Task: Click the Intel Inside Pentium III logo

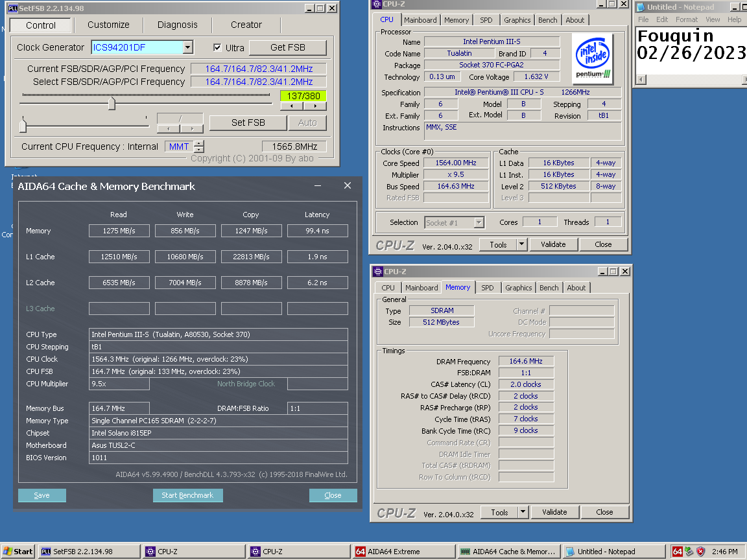Action: coord(593,58)
